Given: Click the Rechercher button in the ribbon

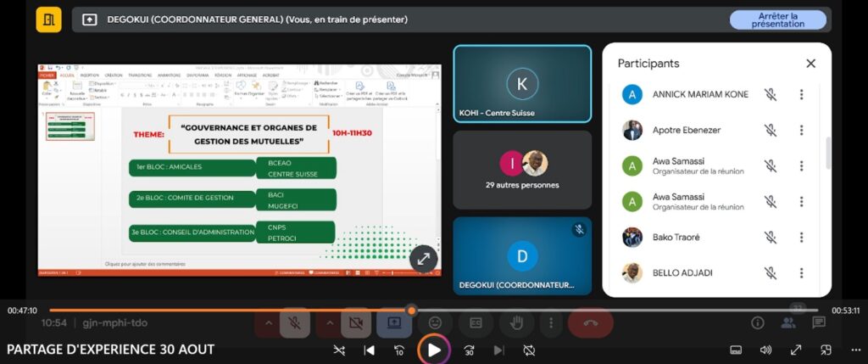Looking at the screenshot, I should point(325,83).
